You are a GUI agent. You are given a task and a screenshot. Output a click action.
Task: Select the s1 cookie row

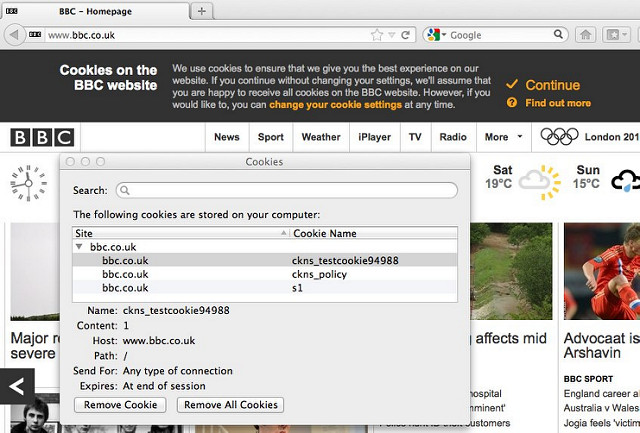pyautogui.click(x=264, y=288)
